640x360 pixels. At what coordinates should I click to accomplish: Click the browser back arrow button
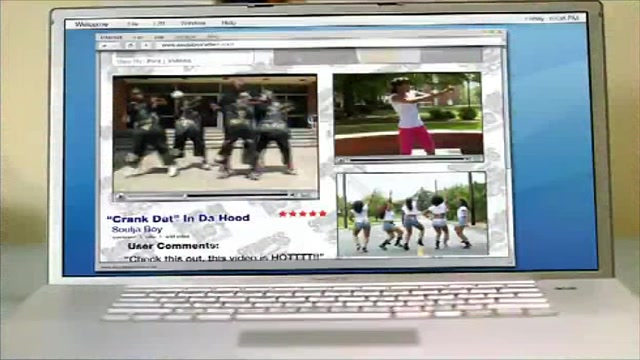pos(105,46)
